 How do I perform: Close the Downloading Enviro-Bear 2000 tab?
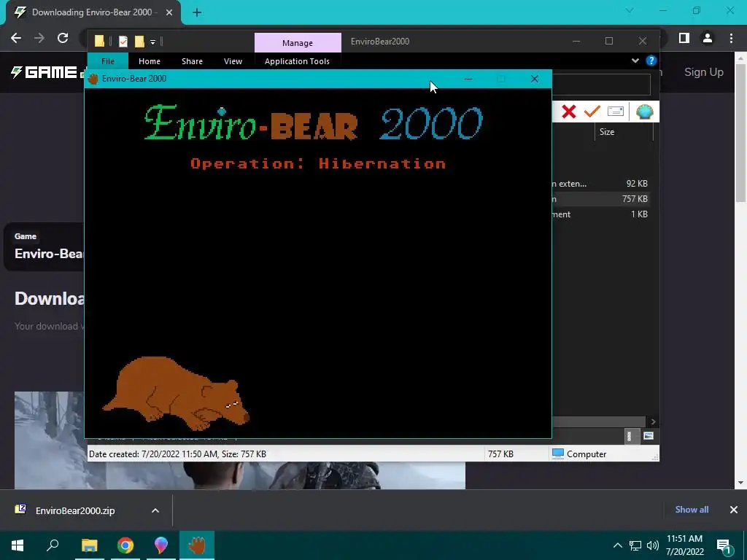tap(169, 12)
